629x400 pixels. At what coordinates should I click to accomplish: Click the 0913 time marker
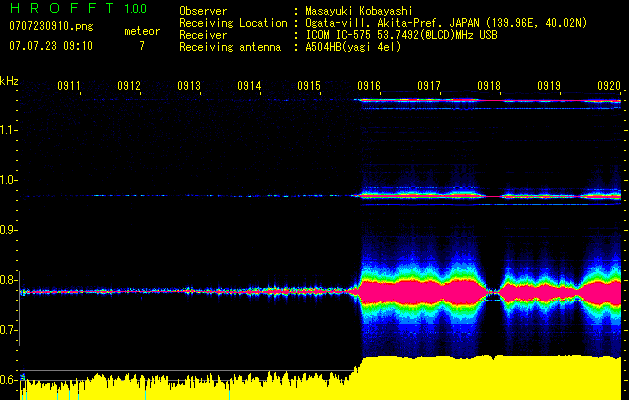pos(189,86)
